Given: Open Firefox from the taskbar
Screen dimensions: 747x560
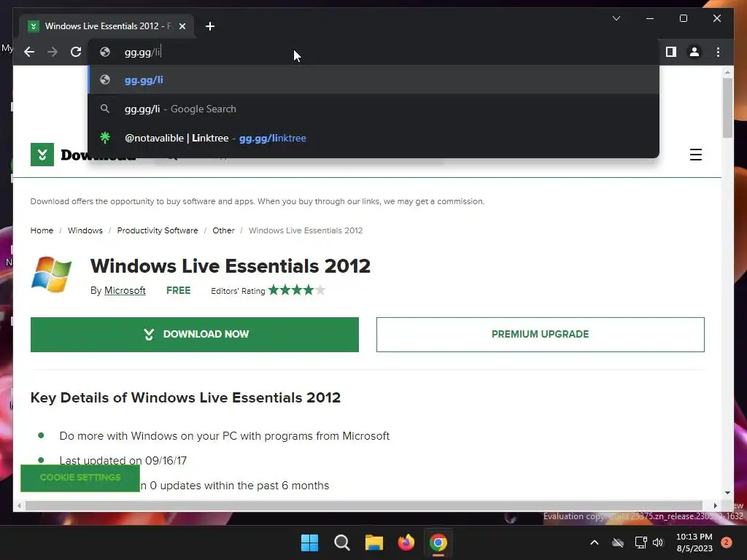Looking at the screenshot, I should [406, 542].
